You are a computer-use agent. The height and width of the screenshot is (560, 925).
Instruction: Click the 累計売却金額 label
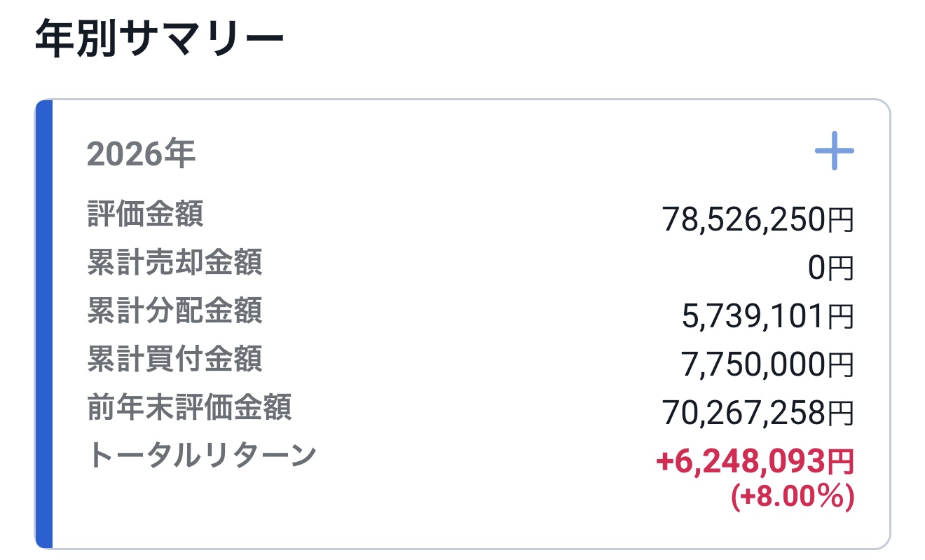pos(174,262)
